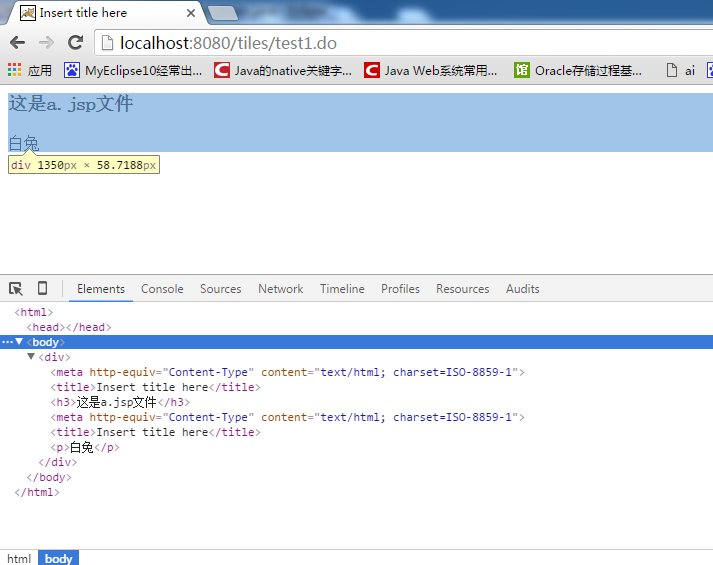Screen dimensions: 713x565
Task: Open the Oracle stored procedure bookmark
Action: [578, 70]
